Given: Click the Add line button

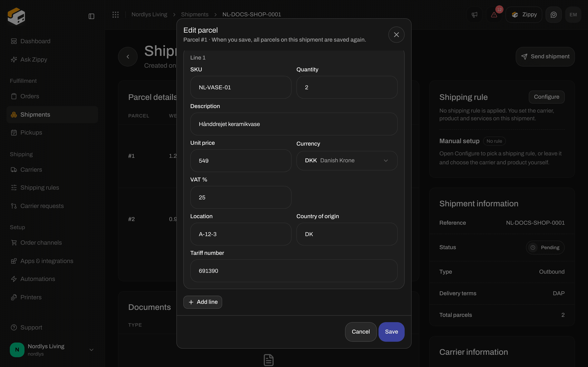Looking at the screenshot, I should click(x=203, y=302).
